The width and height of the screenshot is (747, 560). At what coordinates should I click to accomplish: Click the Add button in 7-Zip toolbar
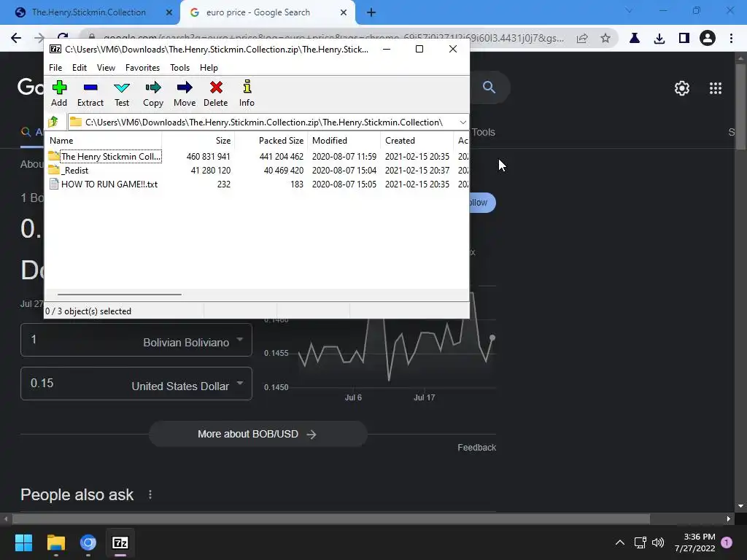pyautogui.click(x=59, y=93)
